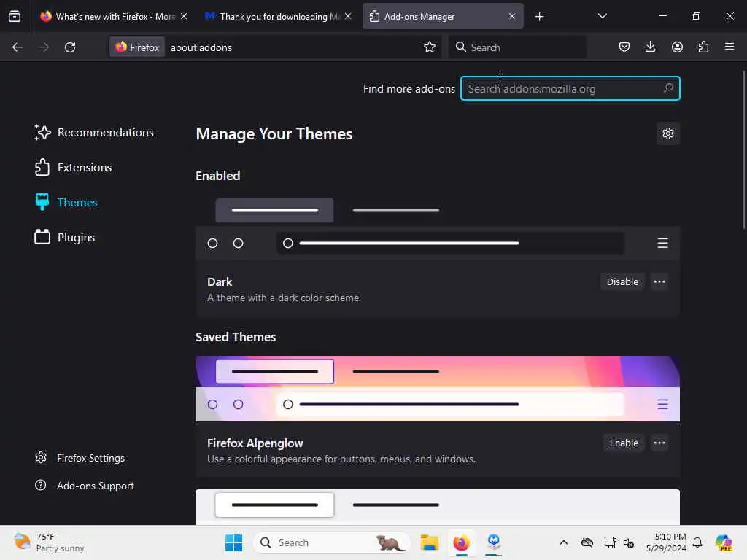Viewport: 747px width, 560px height.
Task: Open Firefox View tab list icon
Action: tap(15, 16)
